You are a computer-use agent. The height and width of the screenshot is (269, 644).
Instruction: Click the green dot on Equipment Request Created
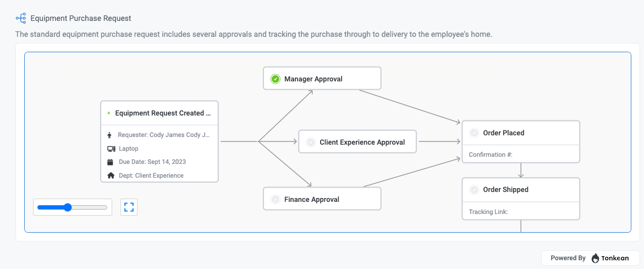[x=109, y=113]
